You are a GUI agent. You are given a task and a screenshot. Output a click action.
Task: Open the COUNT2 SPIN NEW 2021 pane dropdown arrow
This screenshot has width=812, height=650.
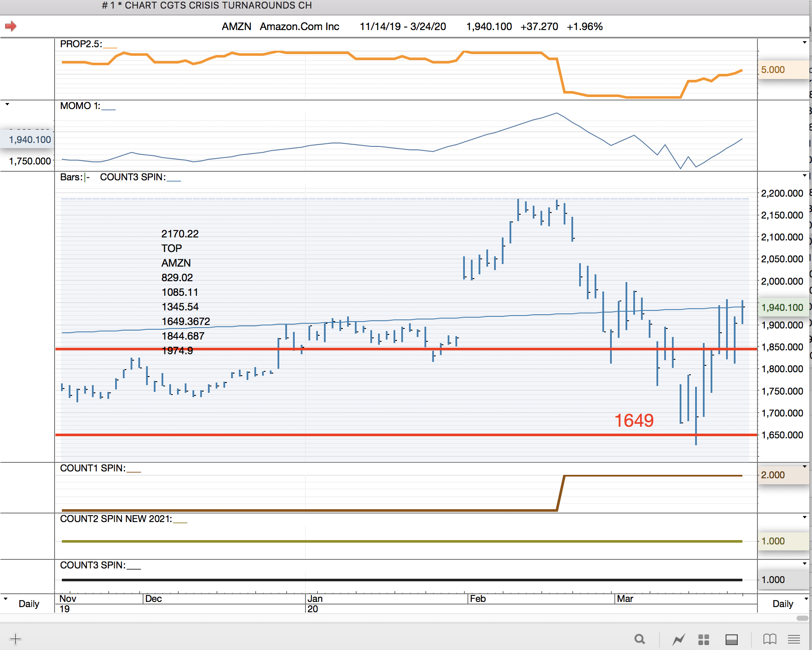coord(805,517)
